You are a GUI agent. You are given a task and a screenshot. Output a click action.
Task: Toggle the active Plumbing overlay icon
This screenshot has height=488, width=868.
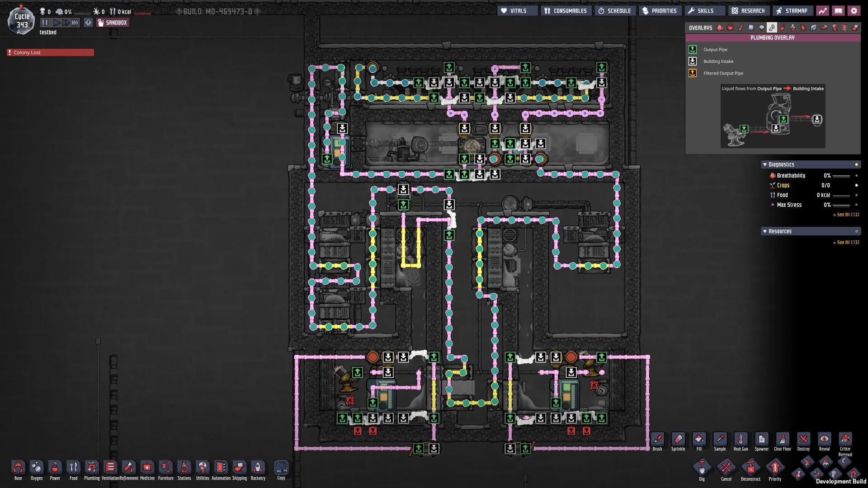click(x=772, y=28)
